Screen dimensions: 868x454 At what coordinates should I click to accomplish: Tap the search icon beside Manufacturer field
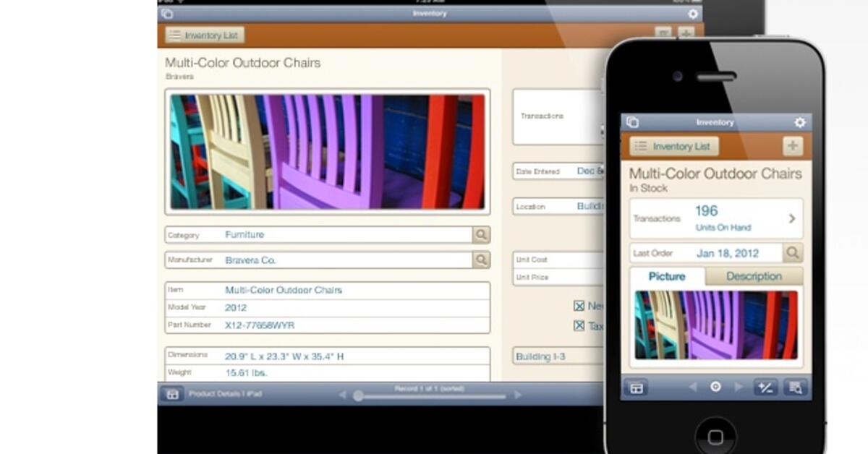(x=482, y=260)
